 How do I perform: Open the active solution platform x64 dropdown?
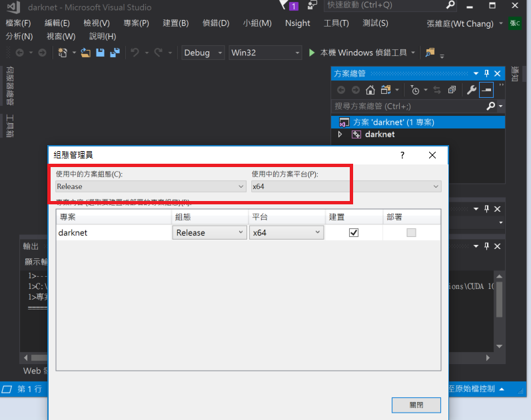pyautogui.click(x=346, y=186)
